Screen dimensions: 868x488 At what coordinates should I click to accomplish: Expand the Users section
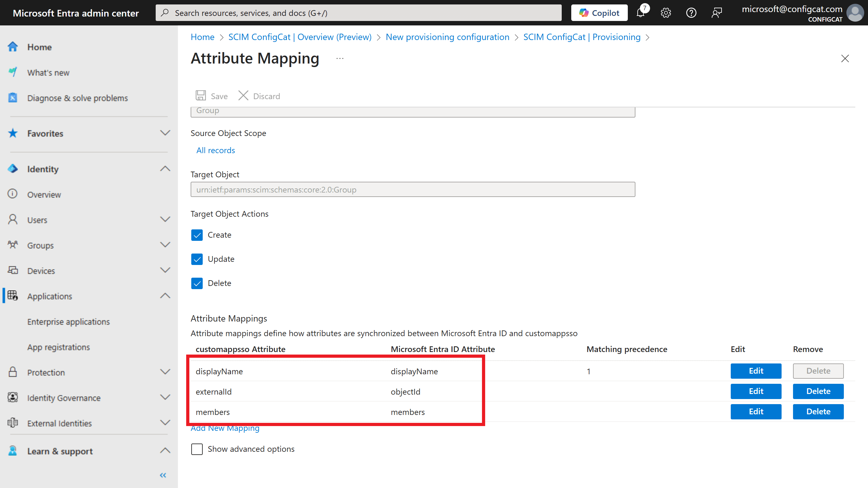pos(165,220)
